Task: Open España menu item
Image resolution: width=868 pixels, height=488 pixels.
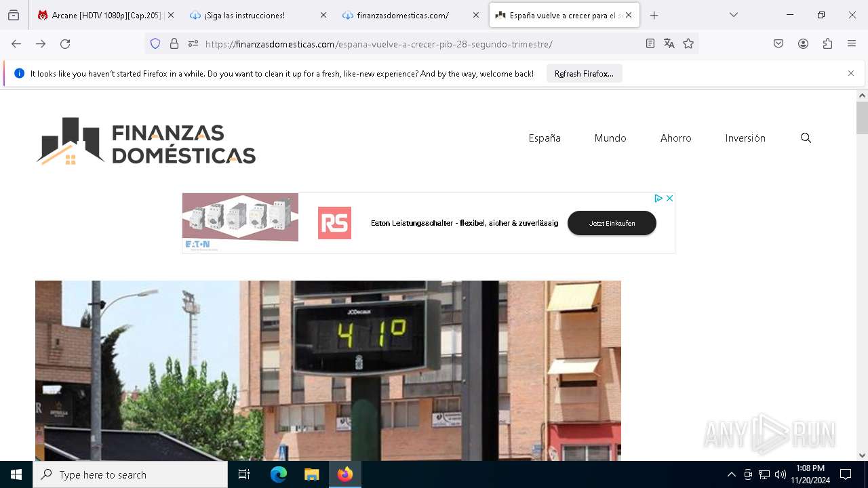Action: tap(545, 138)
